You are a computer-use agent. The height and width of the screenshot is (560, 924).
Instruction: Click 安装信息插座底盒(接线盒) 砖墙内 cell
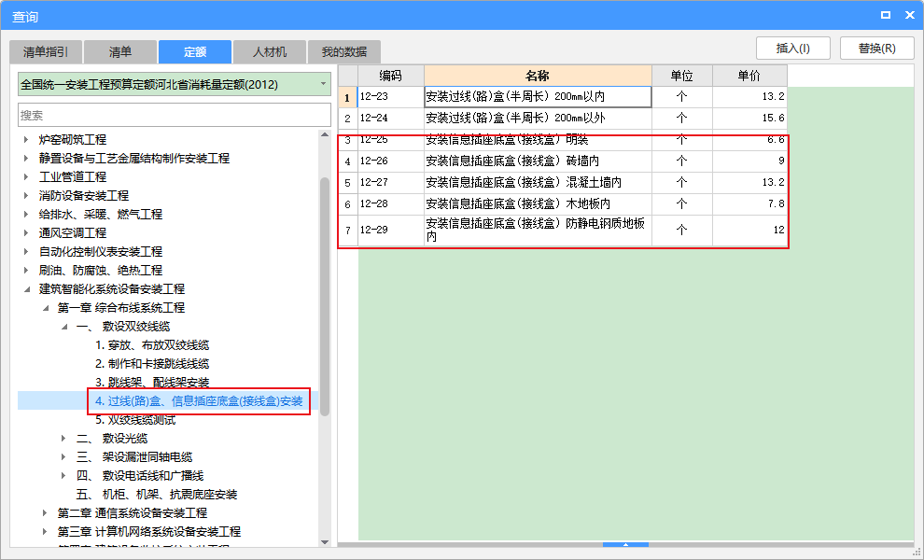tap(538, 161)
